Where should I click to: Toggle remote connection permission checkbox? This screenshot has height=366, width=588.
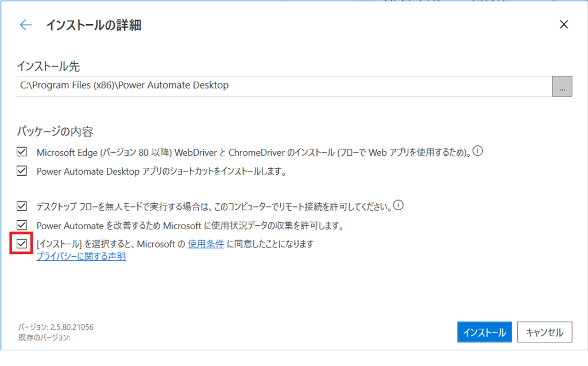coord(22,206)
